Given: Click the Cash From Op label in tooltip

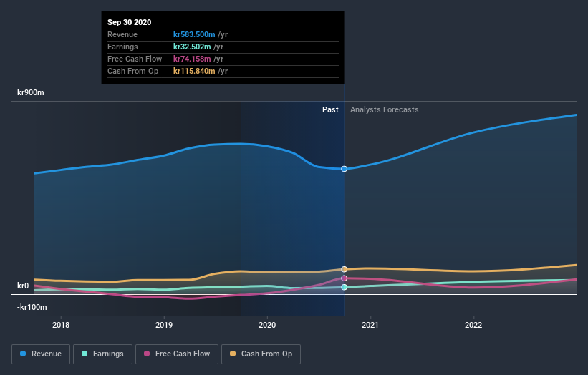Looking at the screenshot, I should point(132,71).
